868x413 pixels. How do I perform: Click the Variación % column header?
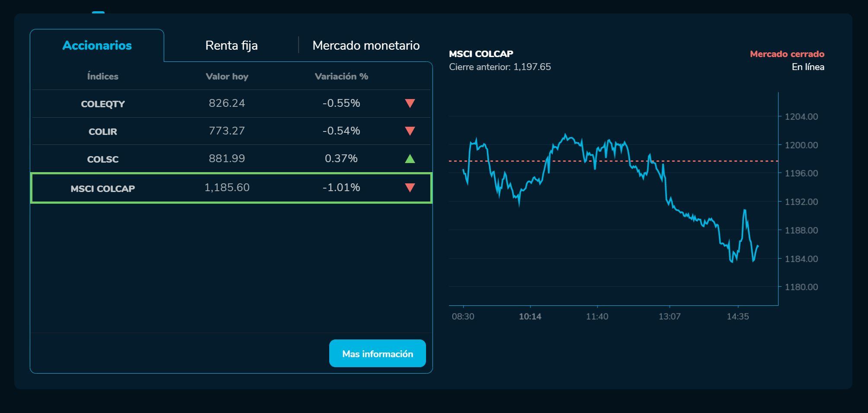[x=341, y=77]
